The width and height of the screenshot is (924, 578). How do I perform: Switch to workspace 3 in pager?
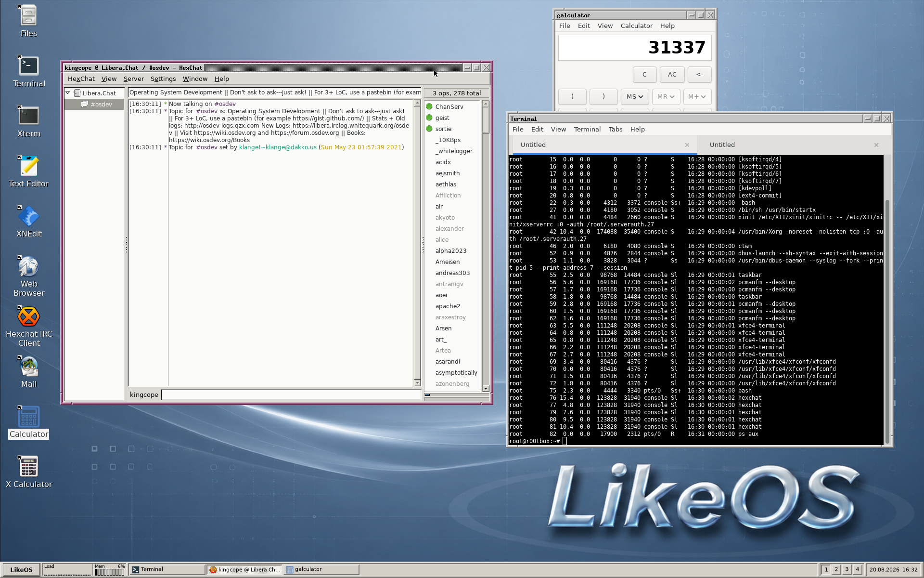847,570
